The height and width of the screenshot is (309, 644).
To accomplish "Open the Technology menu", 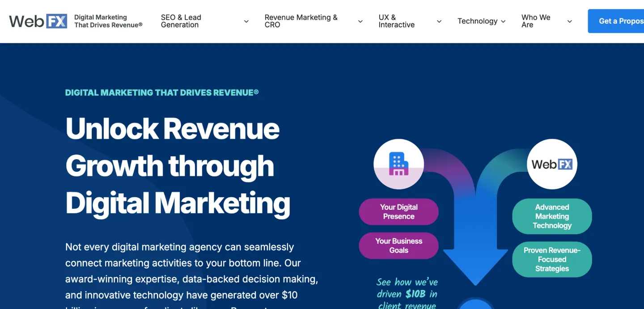I will coord(477,21).
